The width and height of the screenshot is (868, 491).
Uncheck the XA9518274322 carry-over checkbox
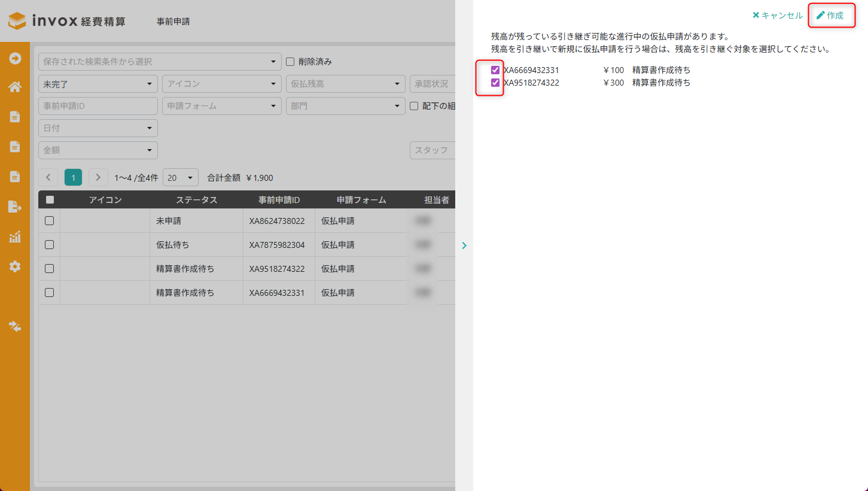495,83
